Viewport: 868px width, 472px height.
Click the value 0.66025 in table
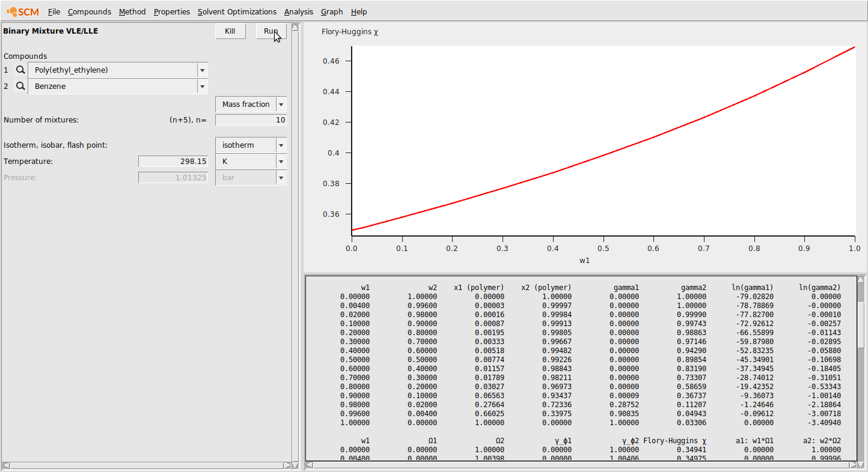click(491, 414)
